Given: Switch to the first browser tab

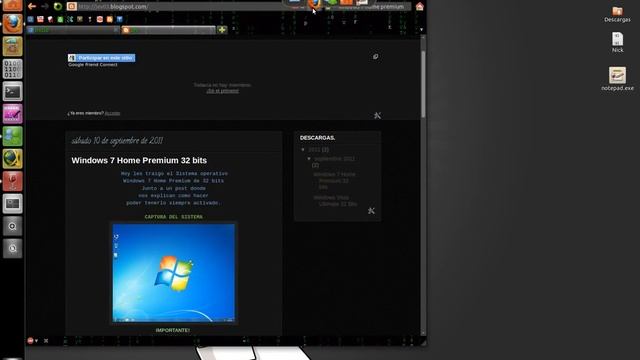Looking at the screenshot, I should coord(73,30).
